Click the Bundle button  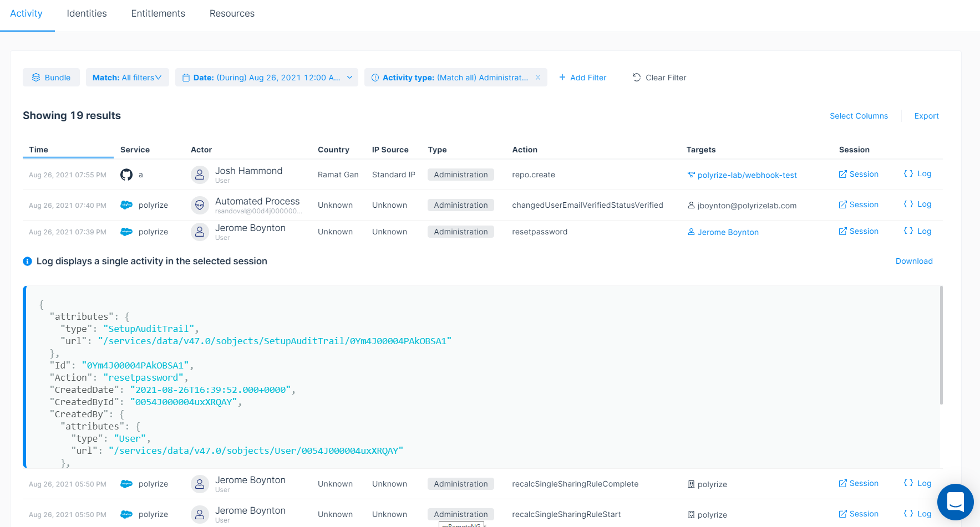[51, 78]
